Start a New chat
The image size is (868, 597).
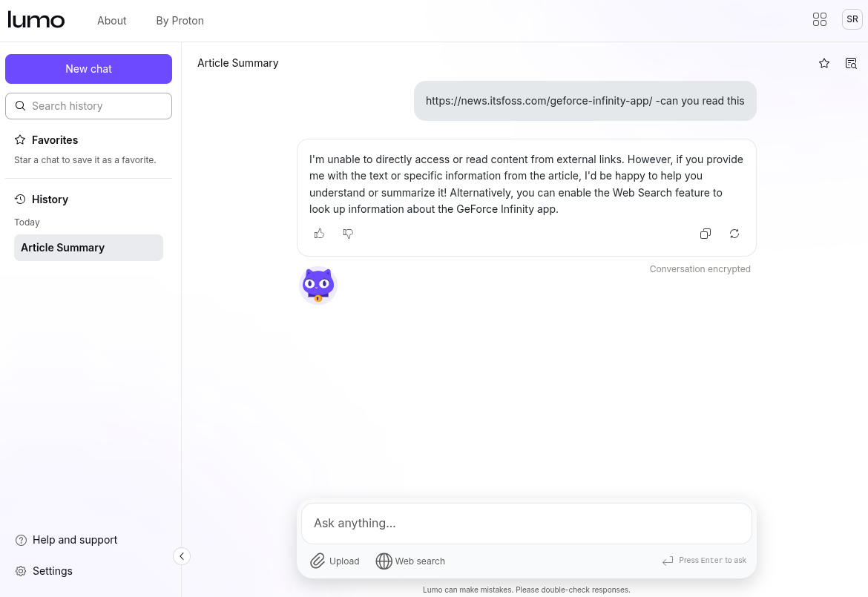tap(88, 69)
